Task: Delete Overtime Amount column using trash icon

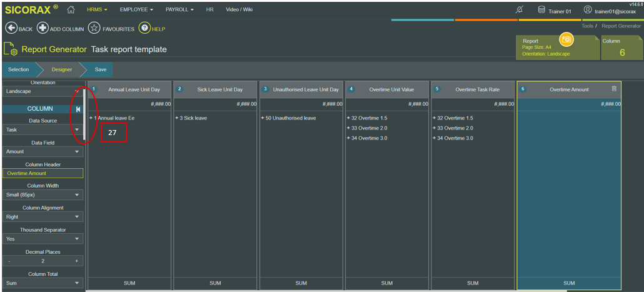Action: tap(614, 89)
